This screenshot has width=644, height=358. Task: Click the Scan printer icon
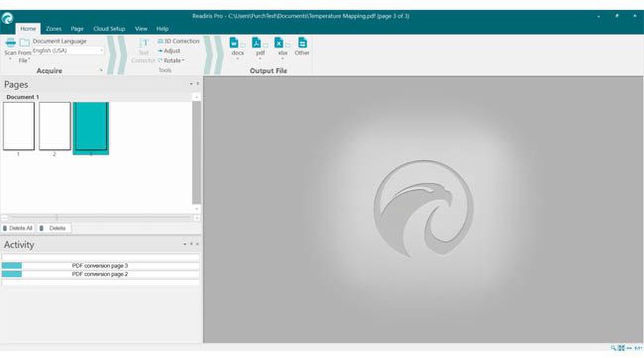[x=10, y=43]
